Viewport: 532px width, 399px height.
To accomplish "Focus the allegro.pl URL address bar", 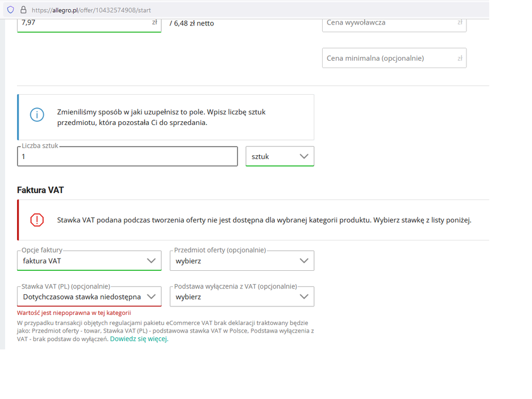I will [213, 10].
